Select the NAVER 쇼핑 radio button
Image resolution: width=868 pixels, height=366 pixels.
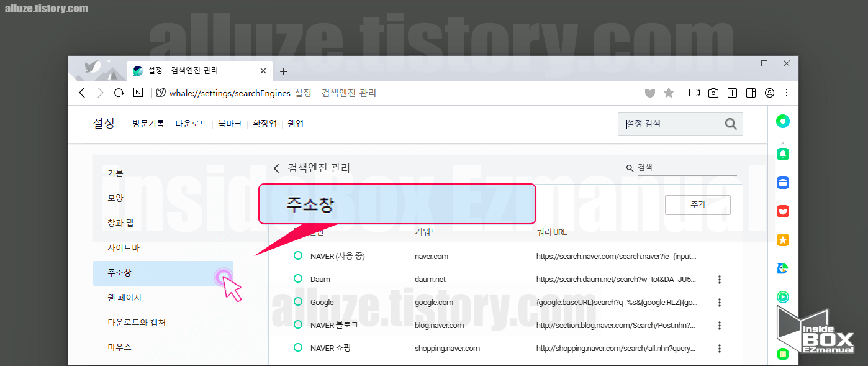[298, 348]
